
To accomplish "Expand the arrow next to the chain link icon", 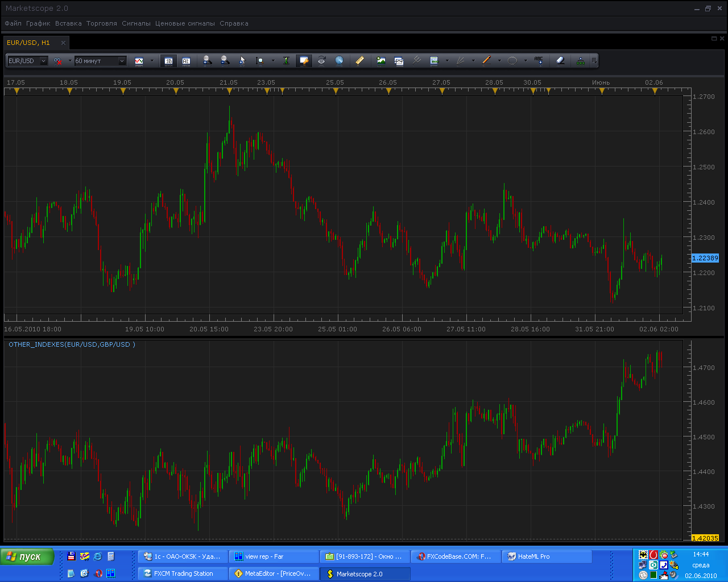I will pos(70,61).
